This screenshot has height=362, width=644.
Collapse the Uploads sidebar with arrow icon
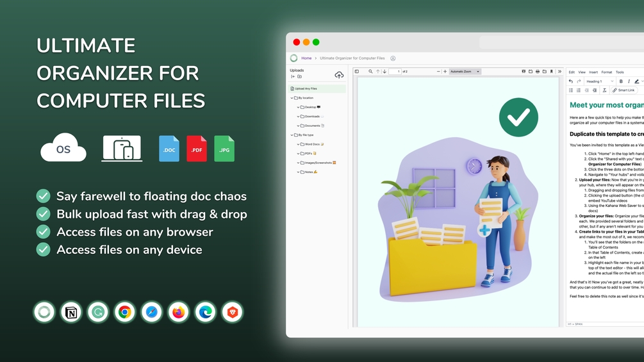tap(293, 76)
